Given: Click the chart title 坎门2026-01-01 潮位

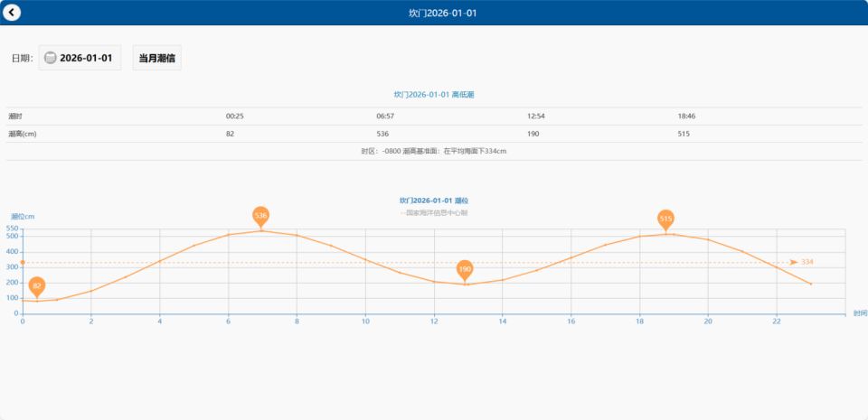Looking at the screenshot, I should click(434, 201).
